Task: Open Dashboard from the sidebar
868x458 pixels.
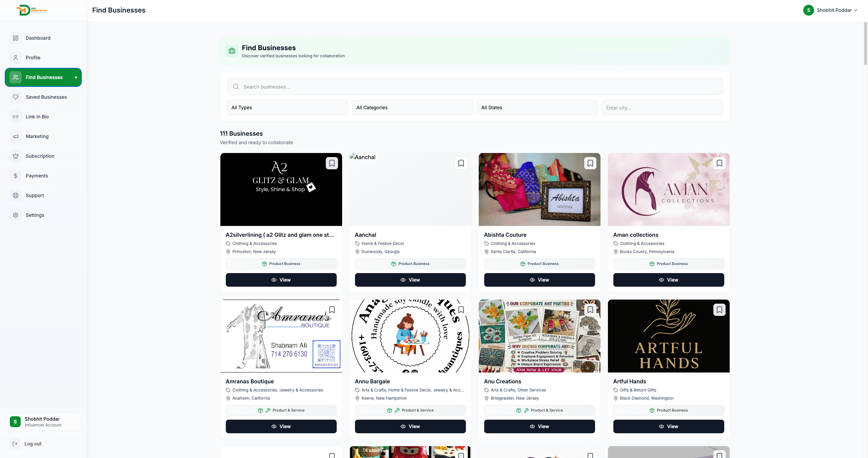Action: (x=43, y=38)
